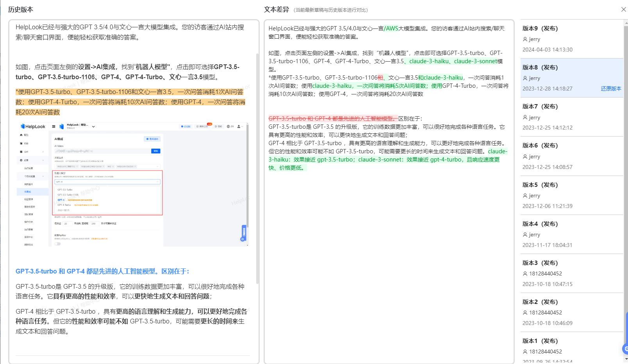
Task: Open the embedded HelpLook AI集成 screenshot
Action: click(x=132, y=184)
